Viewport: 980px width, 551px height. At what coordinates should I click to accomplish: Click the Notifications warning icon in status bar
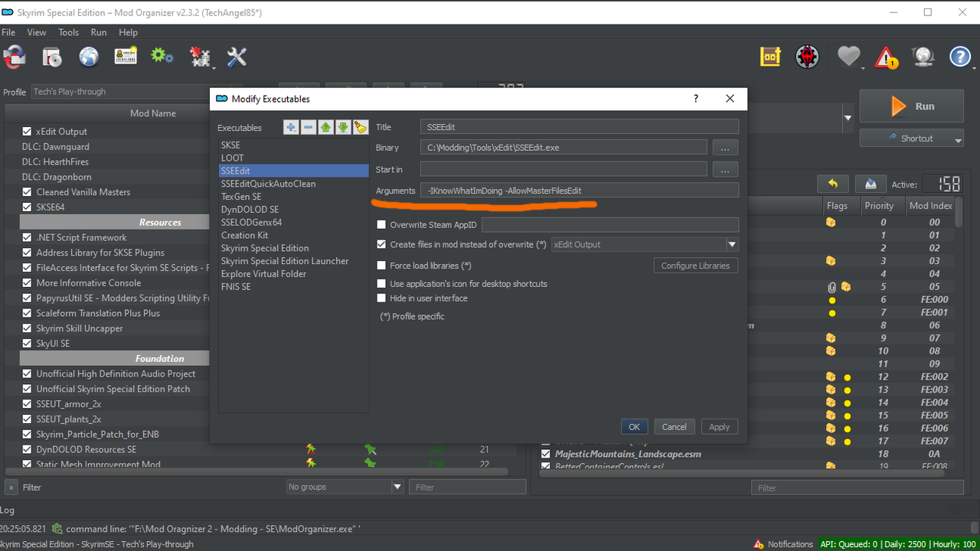(x=759, y=544)
